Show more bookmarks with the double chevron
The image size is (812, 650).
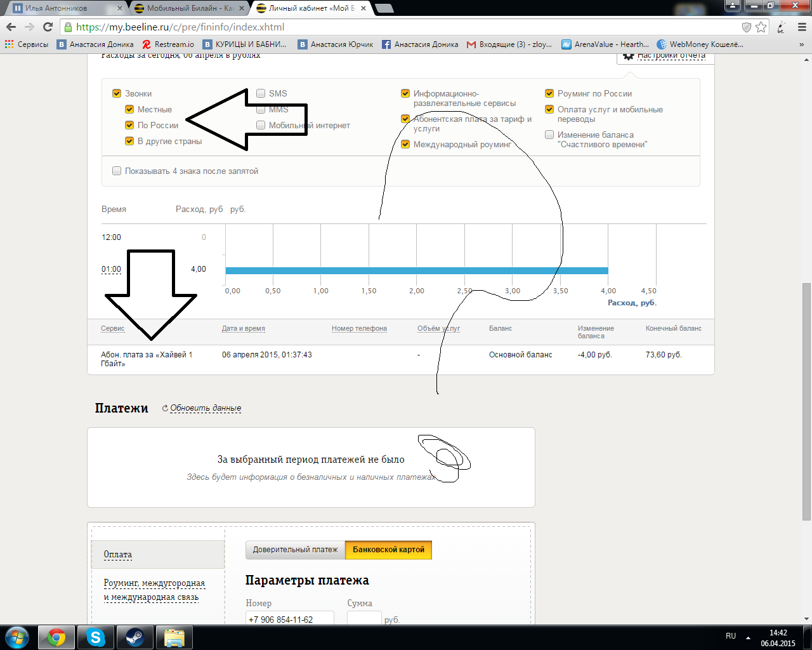[x=801, y=44]
